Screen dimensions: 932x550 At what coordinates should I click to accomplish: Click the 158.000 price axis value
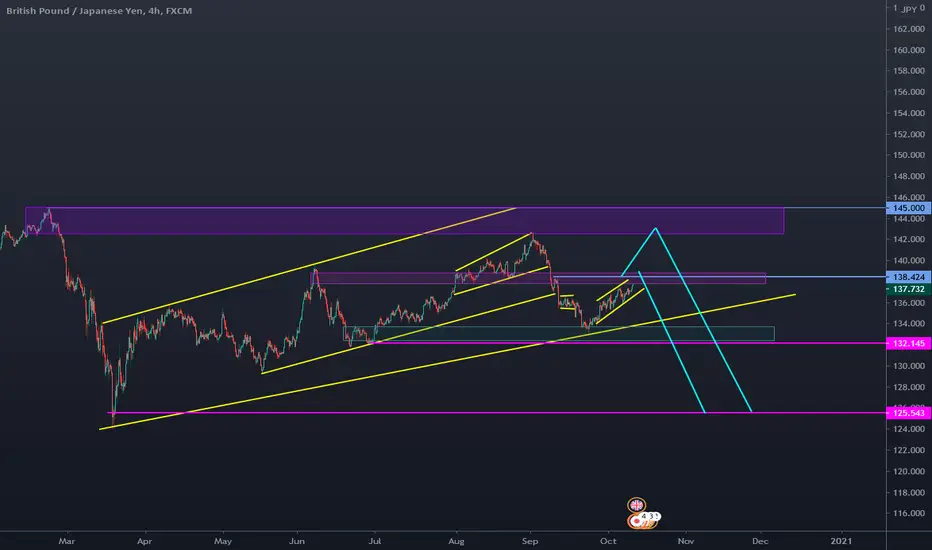pos(909,71)
